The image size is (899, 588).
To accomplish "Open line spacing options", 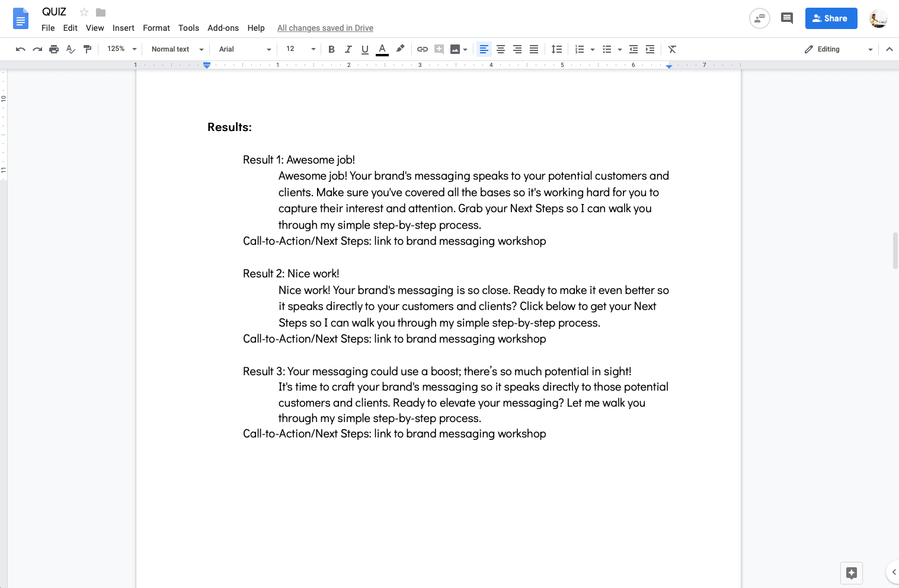I will point(556,49).
